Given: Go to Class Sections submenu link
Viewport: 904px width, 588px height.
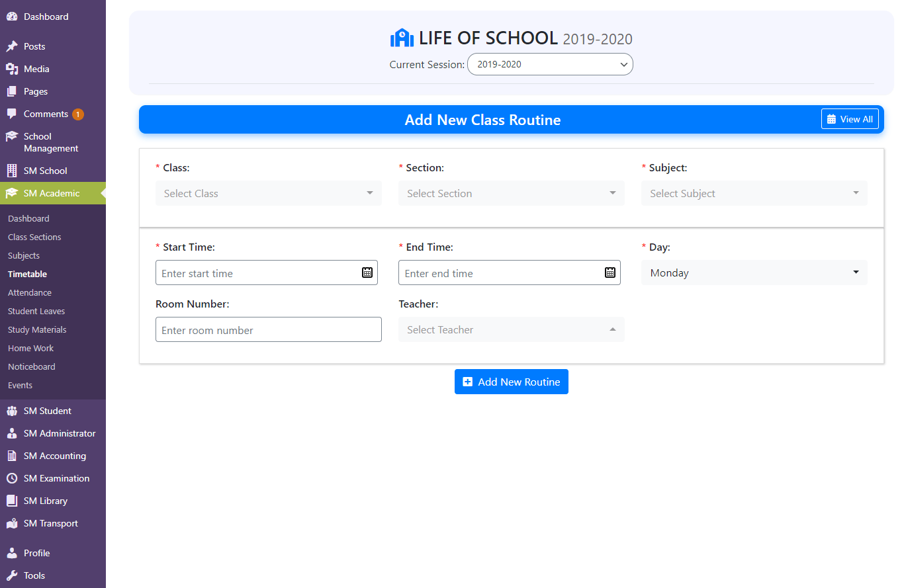Looking at the screenshot, I should (x=34, y=237).
